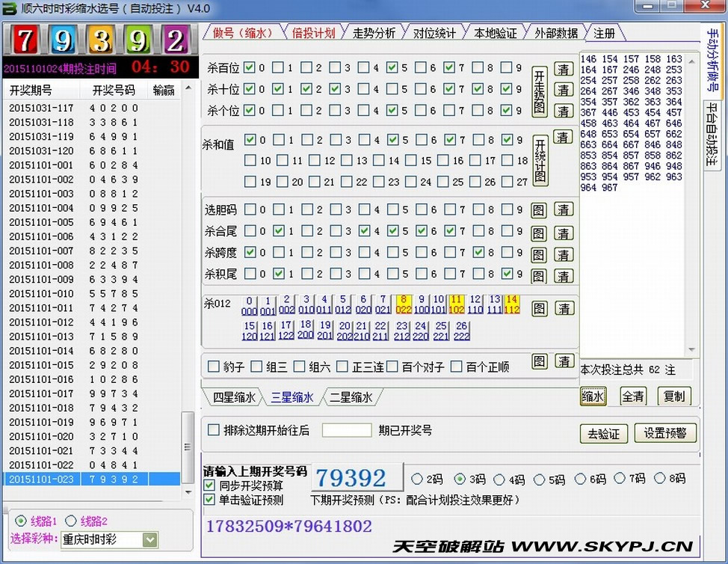Switch to the 二星缩水 tab

351,397
